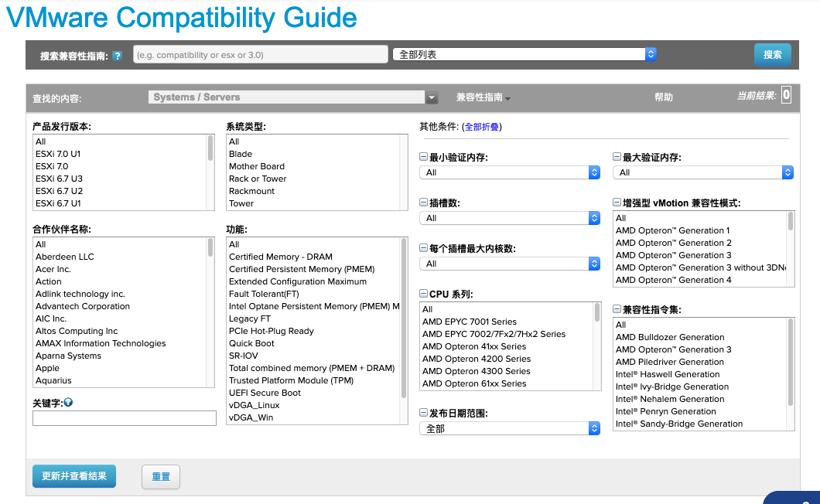Open the 最大验证内存 All dropdown
This screenshot has height=504, width=820.
[x=703, y=172]
